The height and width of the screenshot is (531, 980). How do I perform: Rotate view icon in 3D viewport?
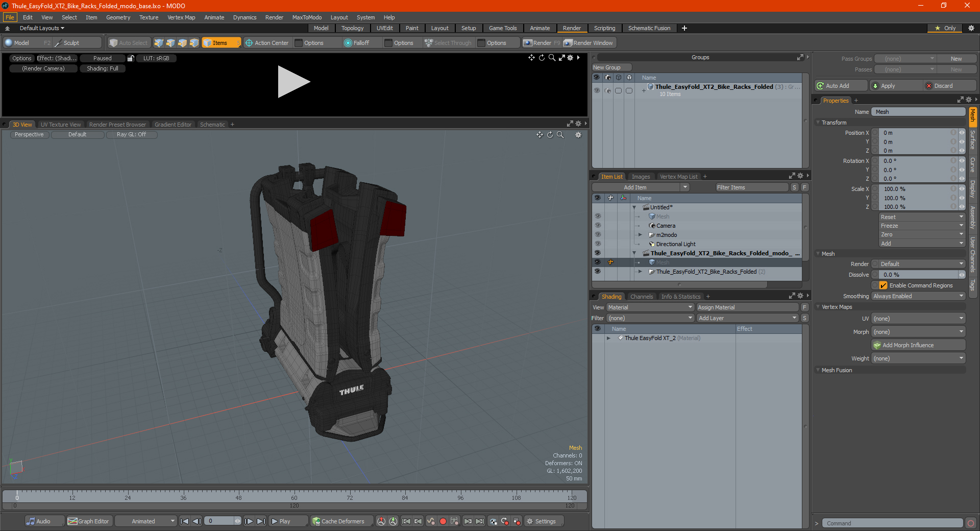pos(550,135)
